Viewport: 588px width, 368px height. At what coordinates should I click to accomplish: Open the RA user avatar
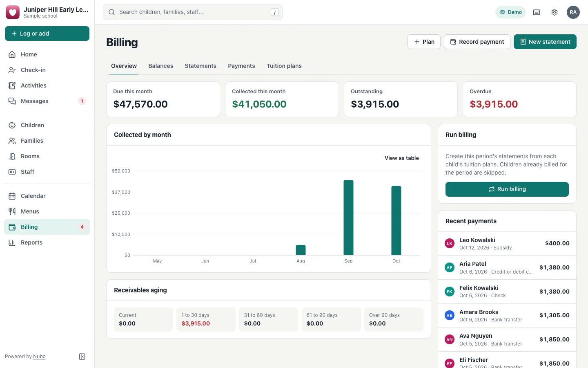573,12
